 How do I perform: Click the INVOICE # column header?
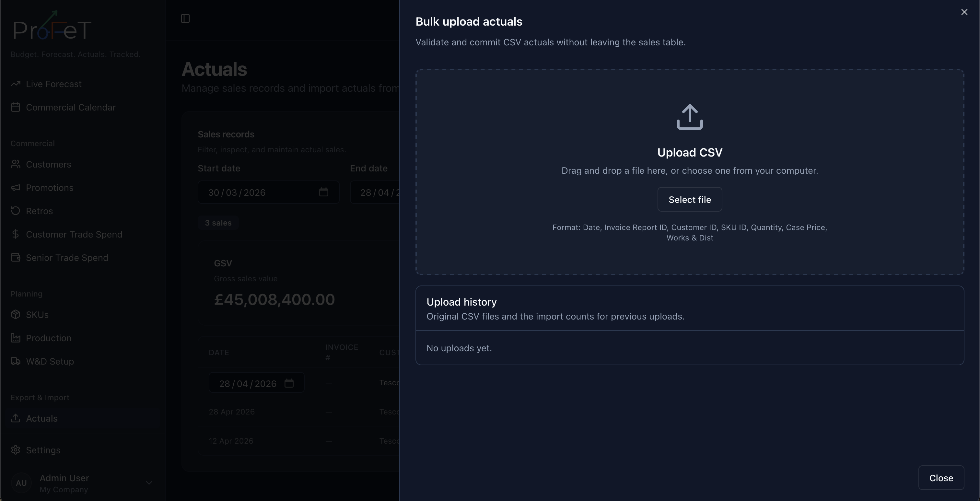click(342, 353)
